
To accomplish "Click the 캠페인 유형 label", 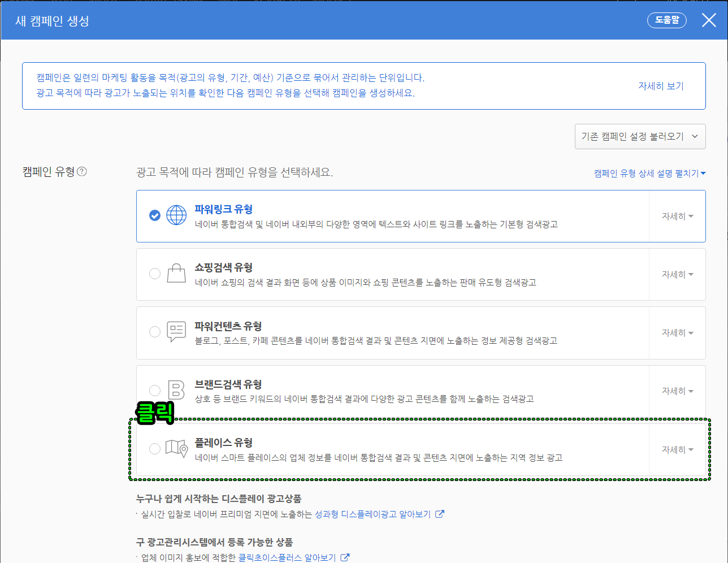I will point(49,171).
